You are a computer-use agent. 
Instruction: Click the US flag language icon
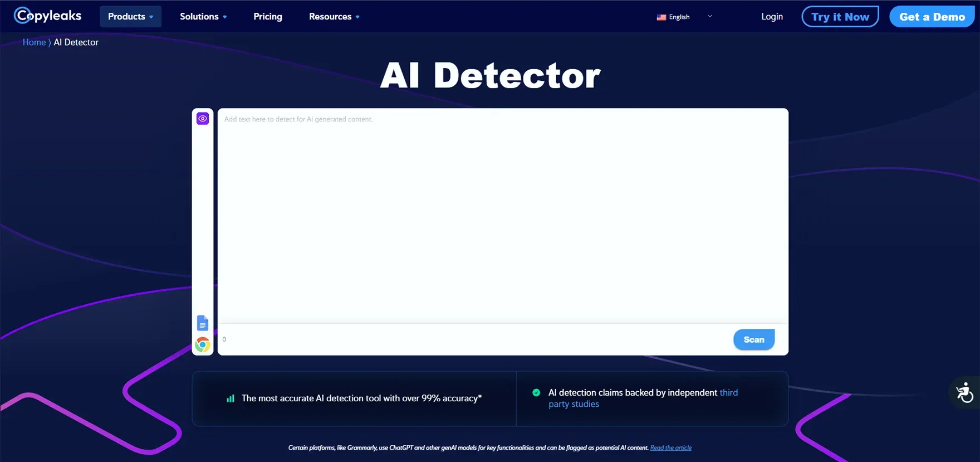661,17
